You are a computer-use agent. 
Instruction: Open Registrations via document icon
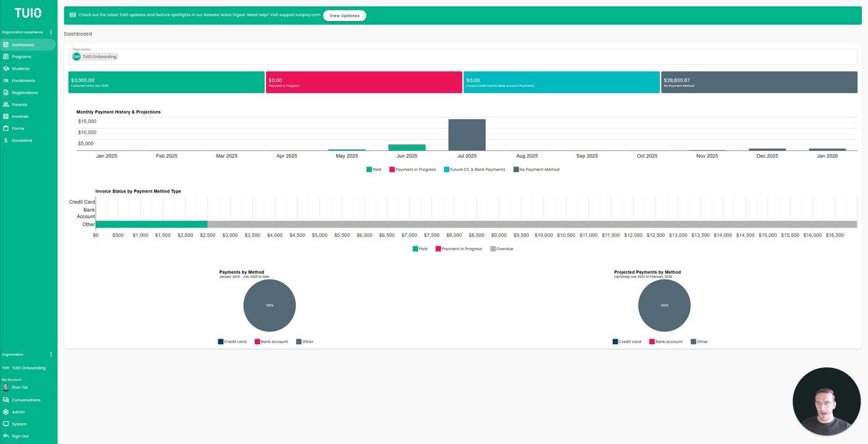click(x=6, y=92)
